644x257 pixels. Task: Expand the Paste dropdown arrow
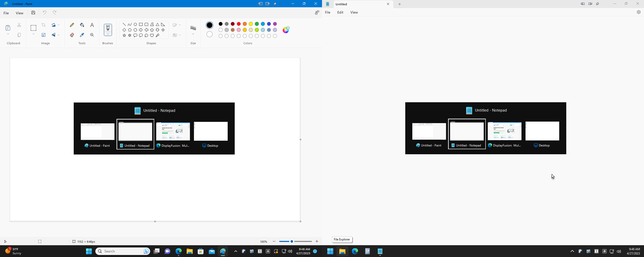click(8, 34)
